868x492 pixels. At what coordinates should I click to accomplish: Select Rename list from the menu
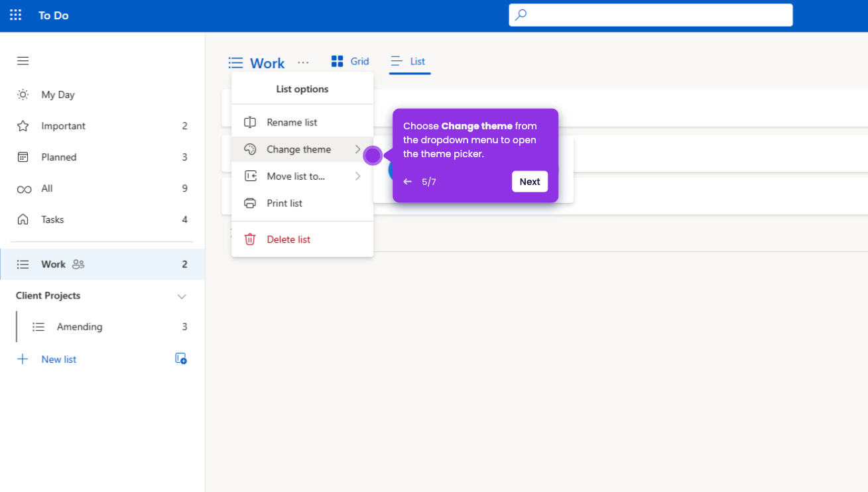302,123
